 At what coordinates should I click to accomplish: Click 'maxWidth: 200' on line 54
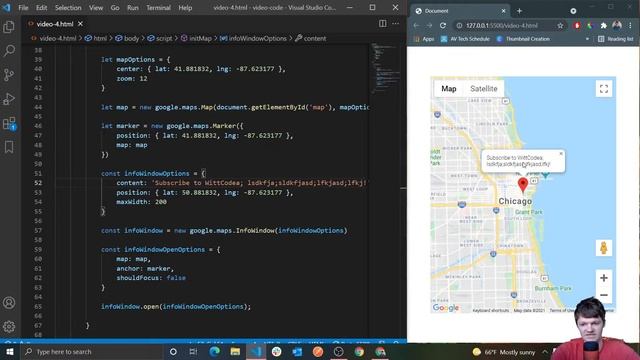[x=141, y=202]
